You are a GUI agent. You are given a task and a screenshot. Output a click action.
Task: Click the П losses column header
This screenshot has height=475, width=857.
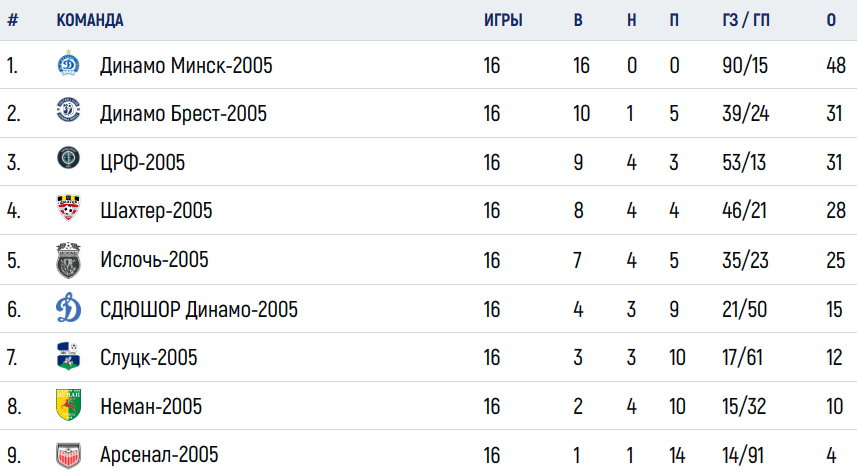[674, 20]
